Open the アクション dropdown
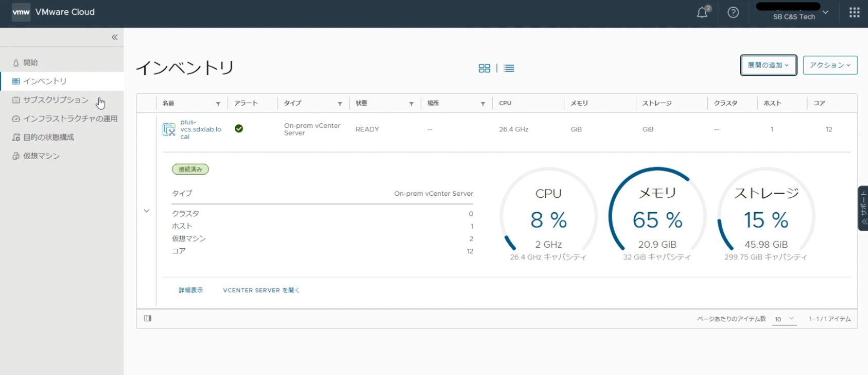868x375 pixels. tap(830, 65)
